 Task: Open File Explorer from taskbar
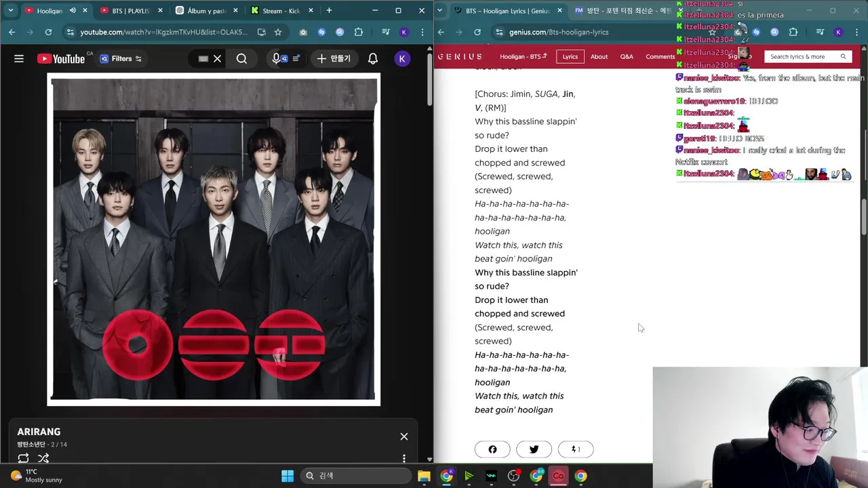[x=424, y=476]
